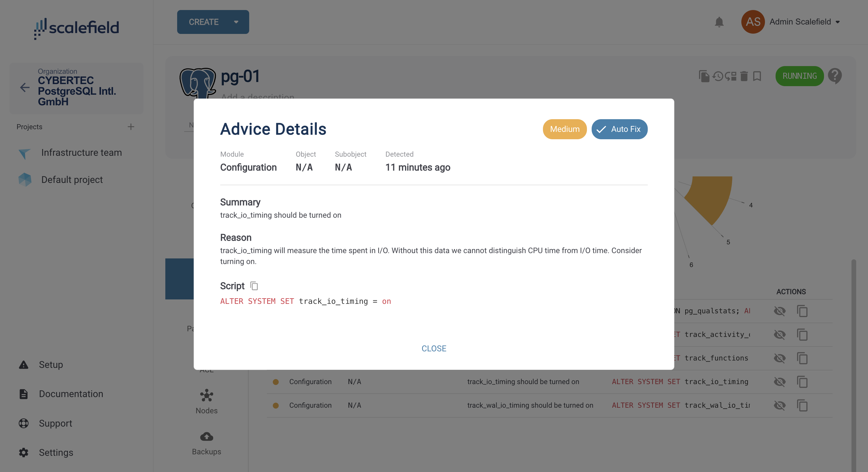This screenshot has width=868, height=472.
Task: Close the Advice Details dialog
Action: 434,348
